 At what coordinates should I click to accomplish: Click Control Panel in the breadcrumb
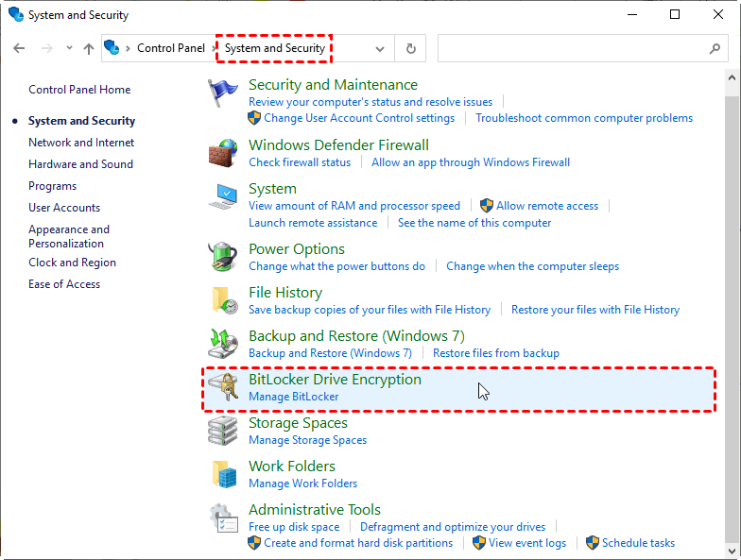(171, 48)
